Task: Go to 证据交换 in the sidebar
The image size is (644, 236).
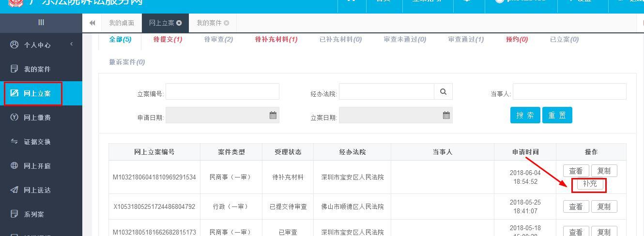Action: [x=41, y=142]
